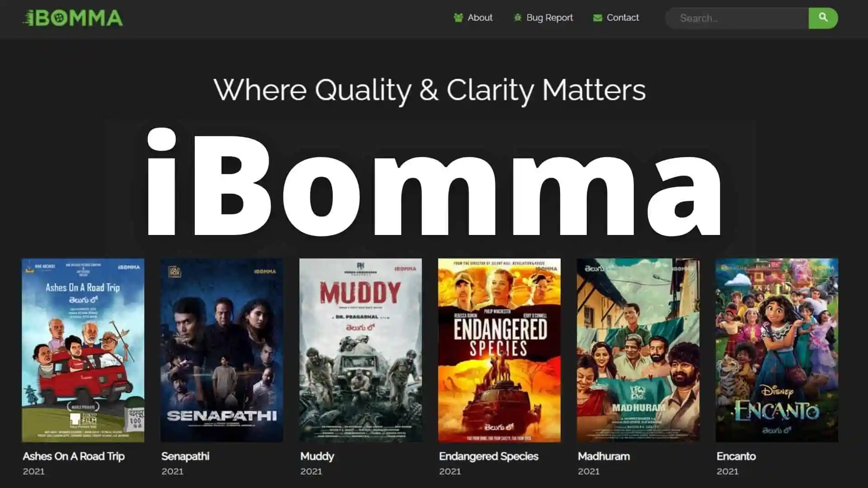Screen dimensions: 868x488
Task: Select the Endangered Species poster
Action: pyautogui.click(x=499, y=350)
